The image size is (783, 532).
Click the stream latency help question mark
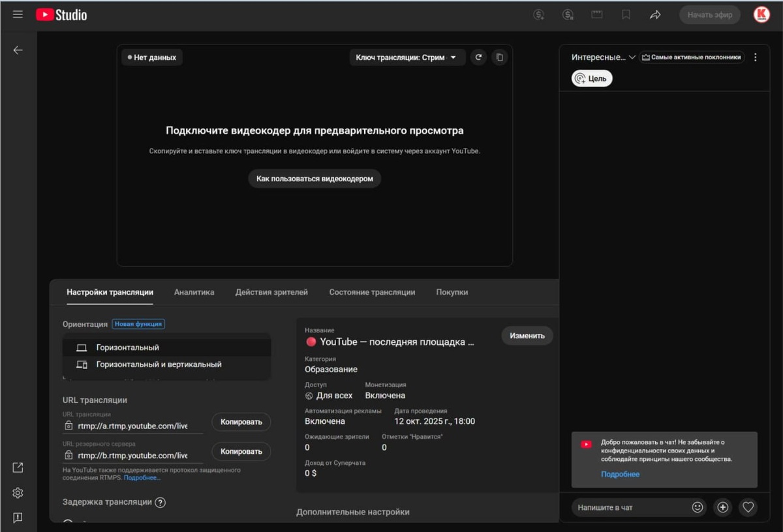pyautogui.click(x=160, y=502)
